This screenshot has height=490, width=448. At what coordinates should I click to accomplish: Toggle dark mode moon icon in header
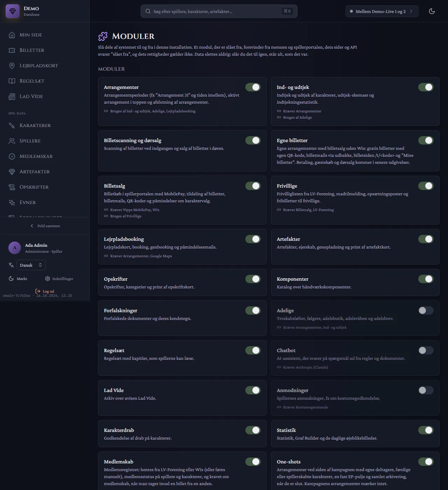[x=432, y=11]
